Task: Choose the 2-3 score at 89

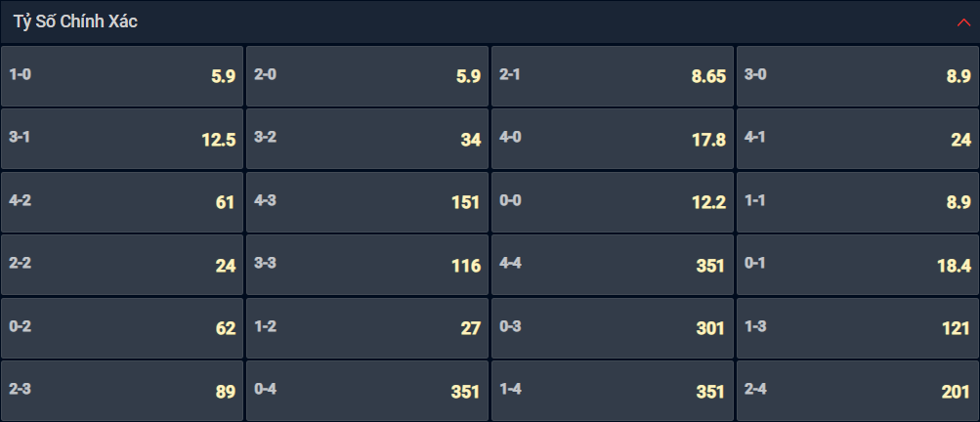Action: (122, 391)
